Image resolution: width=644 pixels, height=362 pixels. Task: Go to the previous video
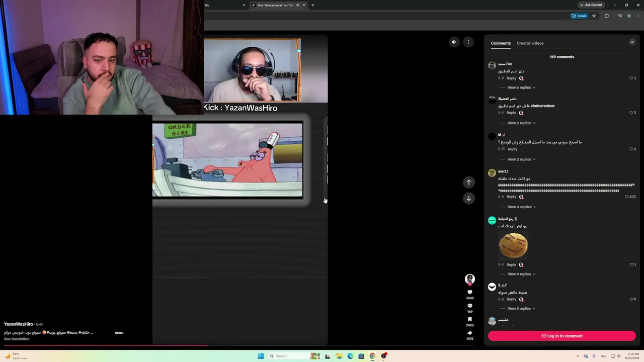(x=468, y=182)
